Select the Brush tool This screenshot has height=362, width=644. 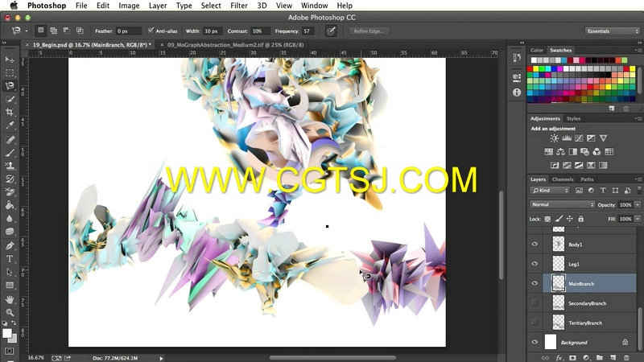tap(10, 153)
